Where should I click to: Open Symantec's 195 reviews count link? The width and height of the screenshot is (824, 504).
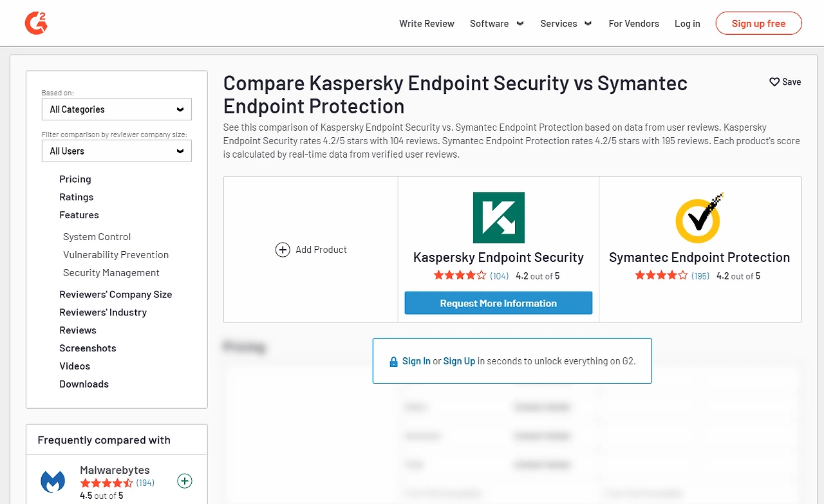point(700,276)
